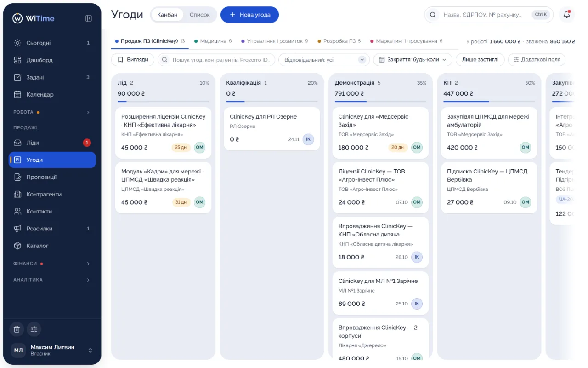The height and width of the screenshot is (368, 588).
Task: Click the КП column progress bar
Action: click(x=489, y=101)
